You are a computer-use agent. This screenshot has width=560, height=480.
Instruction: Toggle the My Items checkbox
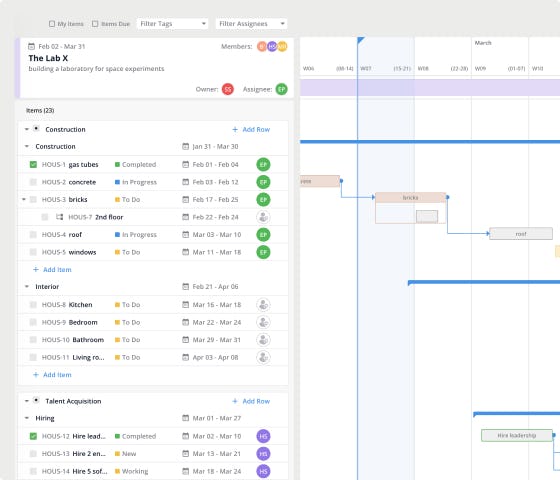coord(52,24)
